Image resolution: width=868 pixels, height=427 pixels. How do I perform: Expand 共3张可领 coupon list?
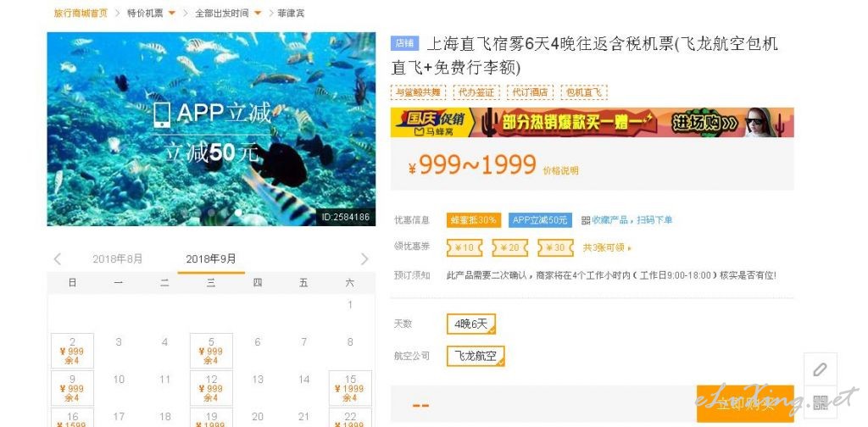(607, 247)
